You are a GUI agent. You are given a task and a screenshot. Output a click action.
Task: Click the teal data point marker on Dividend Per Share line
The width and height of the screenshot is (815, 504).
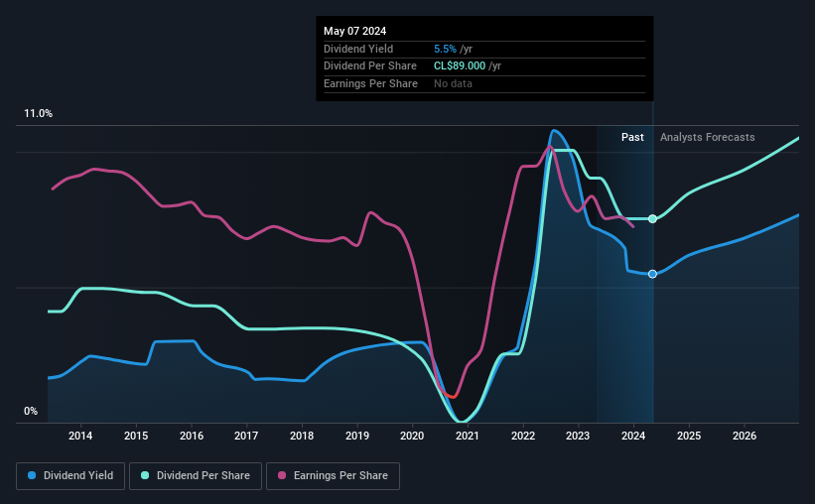(x=652, y=218)
